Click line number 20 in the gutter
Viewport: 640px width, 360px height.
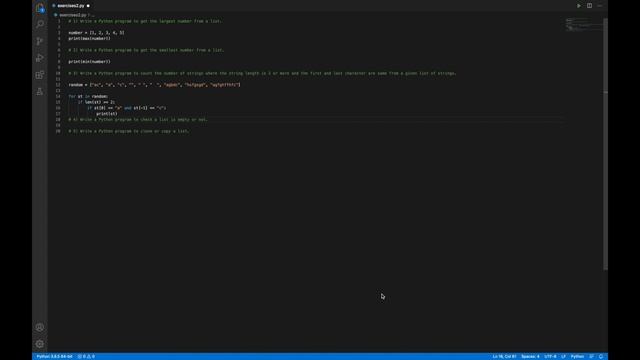click(58, 131)
